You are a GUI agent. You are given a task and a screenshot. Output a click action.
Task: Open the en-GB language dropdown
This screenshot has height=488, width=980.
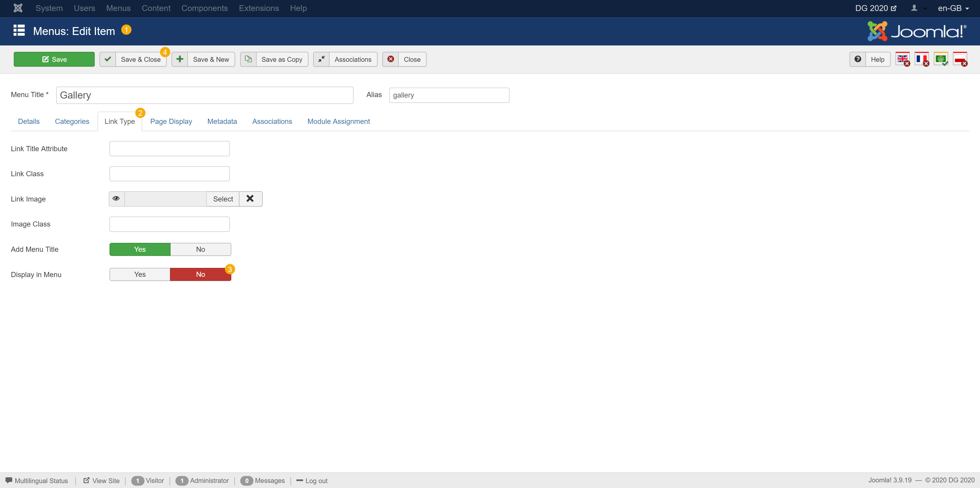[x=953, y=8]
